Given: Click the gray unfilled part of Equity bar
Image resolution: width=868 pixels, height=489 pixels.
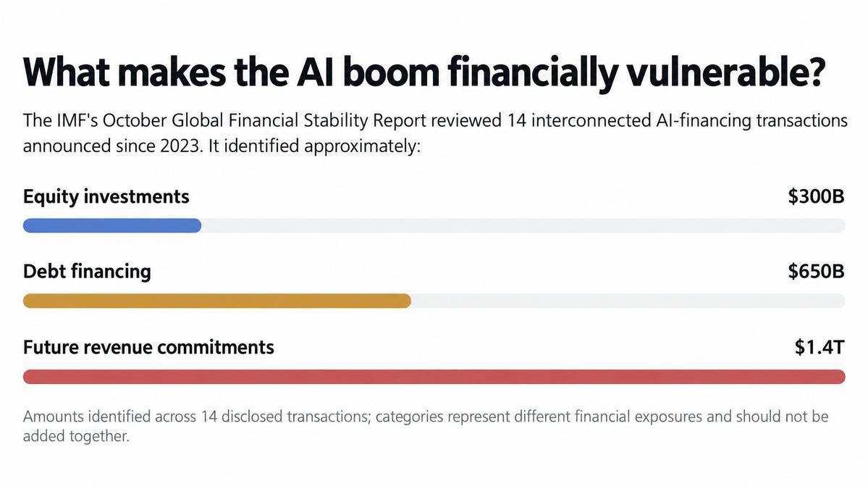Looking at the screenshot, I should 523,225.
